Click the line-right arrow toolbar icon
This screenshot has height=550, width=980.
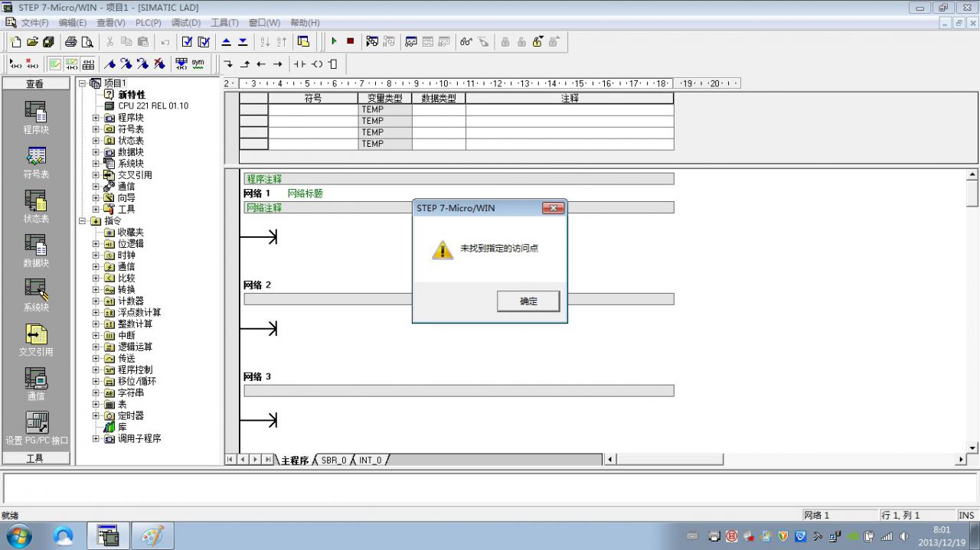pyautogui.click(x=278, y=64)
